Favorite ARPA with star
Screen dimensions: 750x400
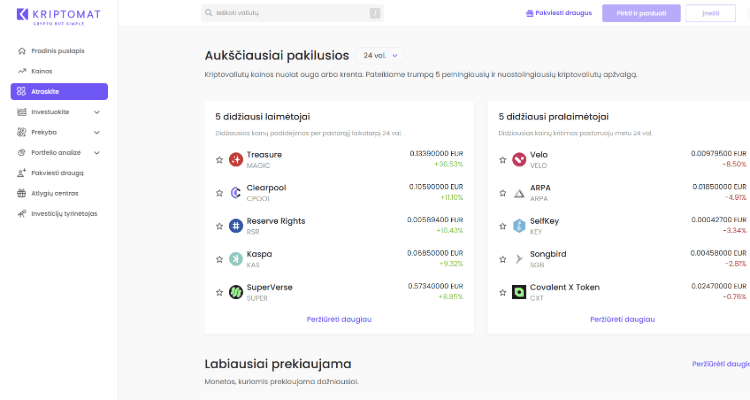click(x=503, y=193)
